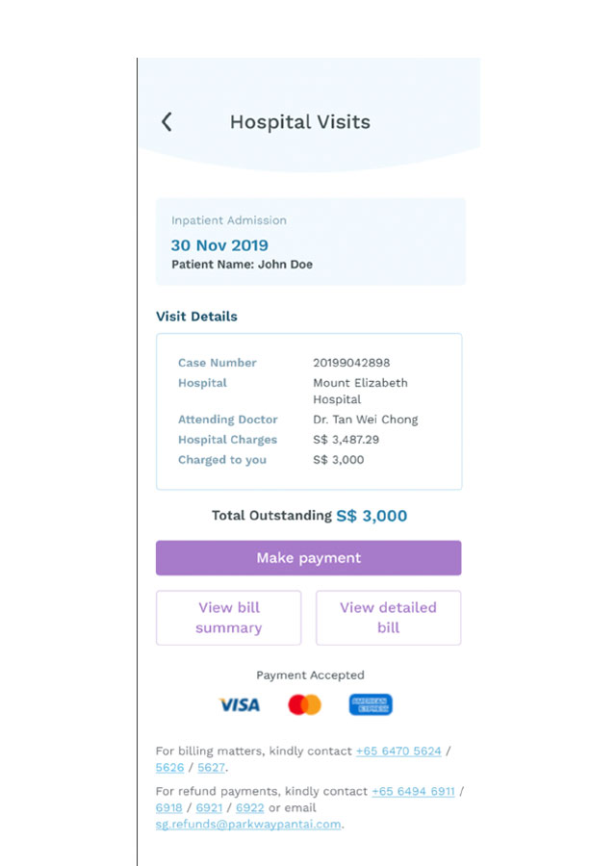616x866 pixels.
Task: Open View detailed bill
Action: (389, 618)
